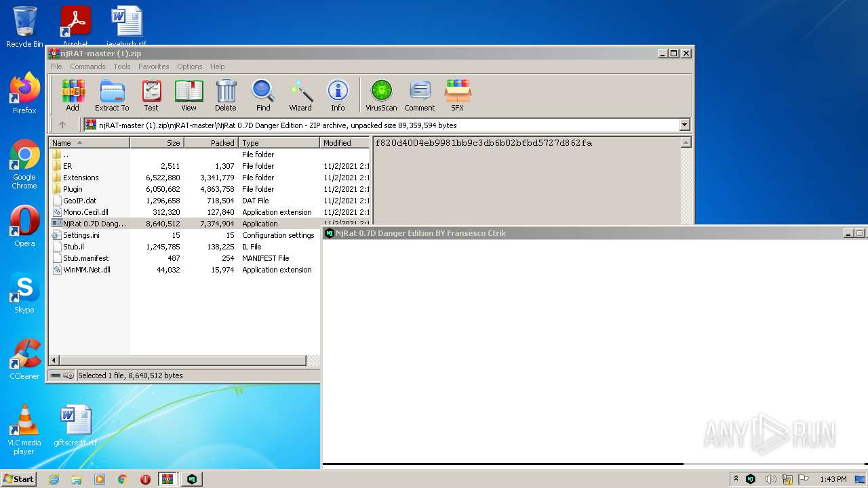Screen dimensions: 868x488
Task: Show hidden tray icons arrow
Action: click(736, 479)
